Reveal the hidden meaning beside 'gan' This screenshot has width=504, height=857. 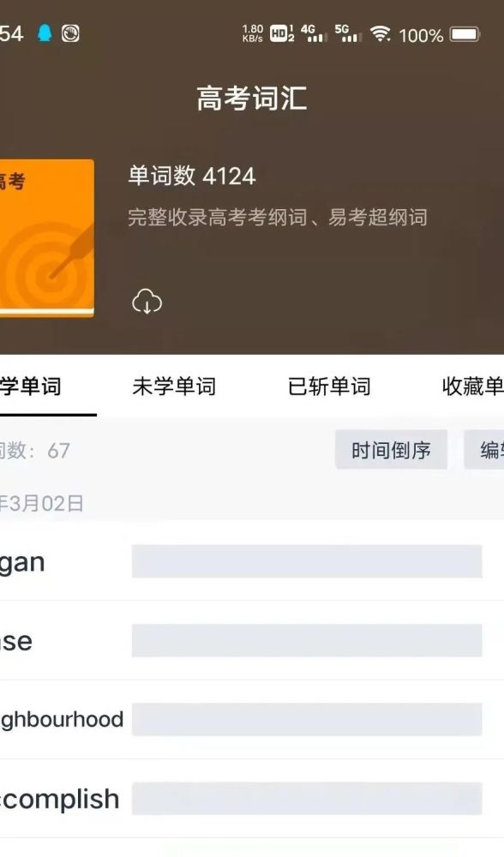307,561
